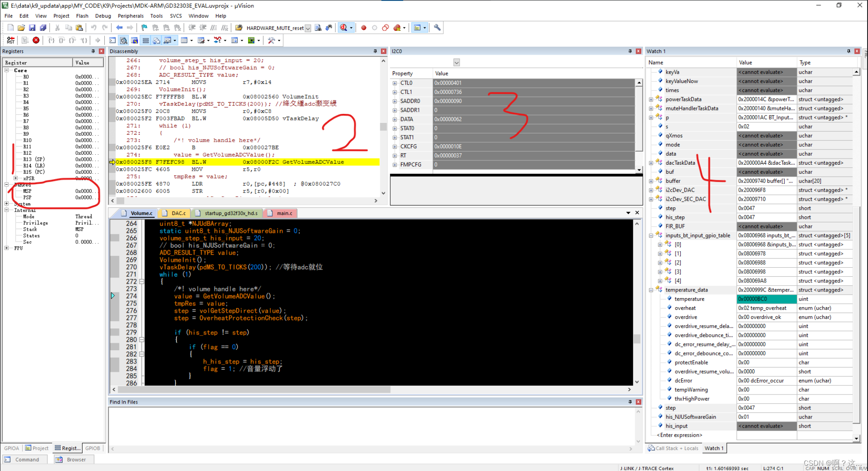Open the Command Window toolbar icon
Screen dimensions: 868x471
click(112, 40)
